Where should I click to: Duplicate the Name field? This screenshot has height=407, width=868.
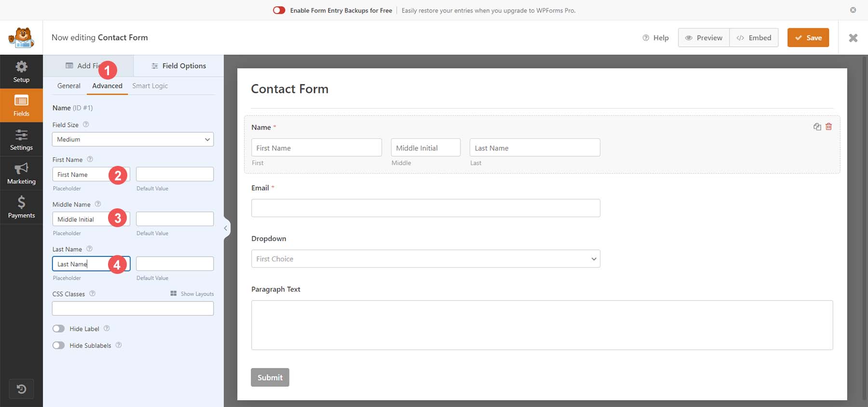[x=817, y=127]
